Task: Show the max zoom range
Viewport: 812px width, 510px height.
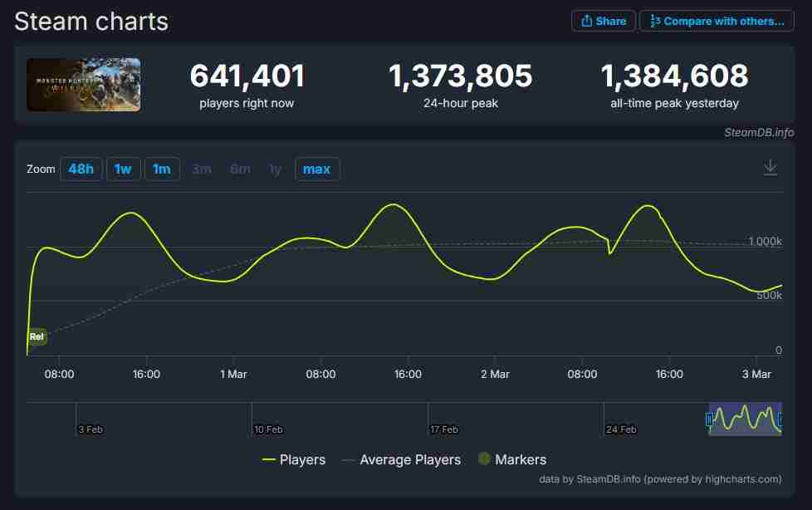Action: [316, 169]
